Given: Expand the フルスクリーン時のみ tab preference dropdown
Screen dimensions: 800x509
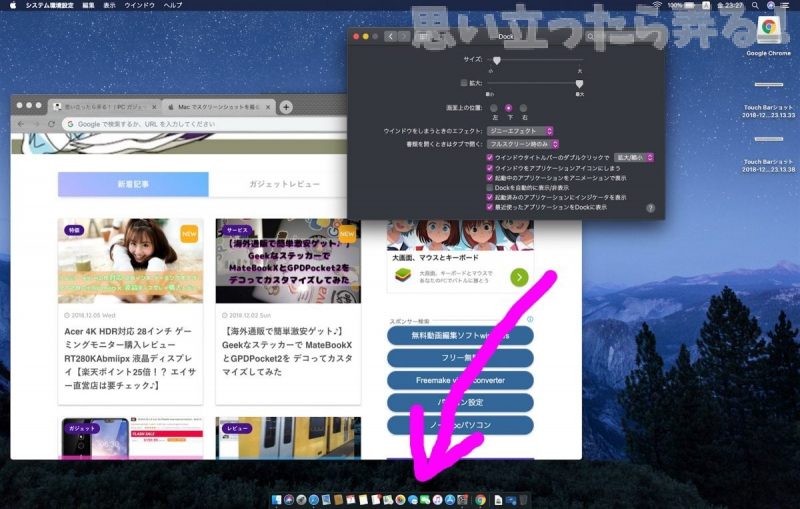Looking at the screenshot, I should pyautogui.click(x=521, y=144).
